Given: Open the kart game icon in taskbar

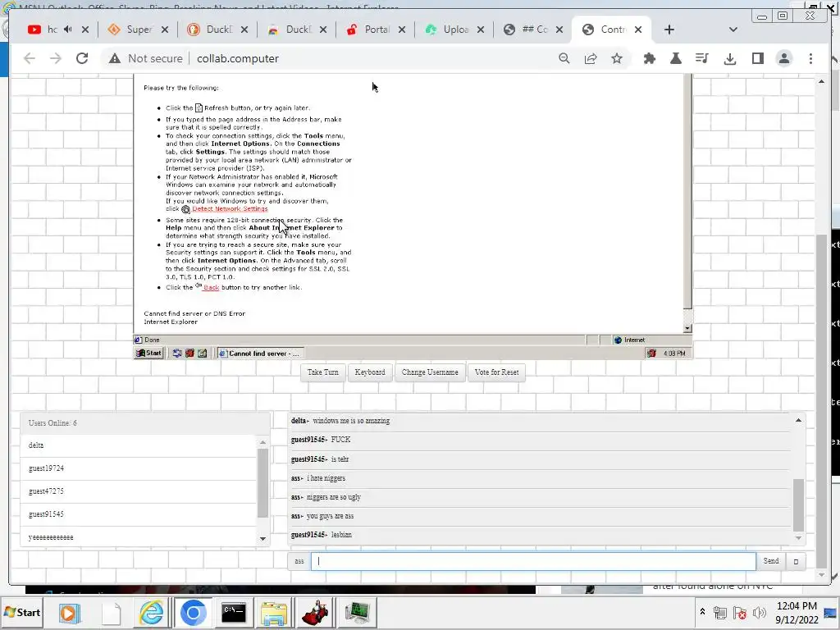Looking at the screenshot, I should point(316,612).
